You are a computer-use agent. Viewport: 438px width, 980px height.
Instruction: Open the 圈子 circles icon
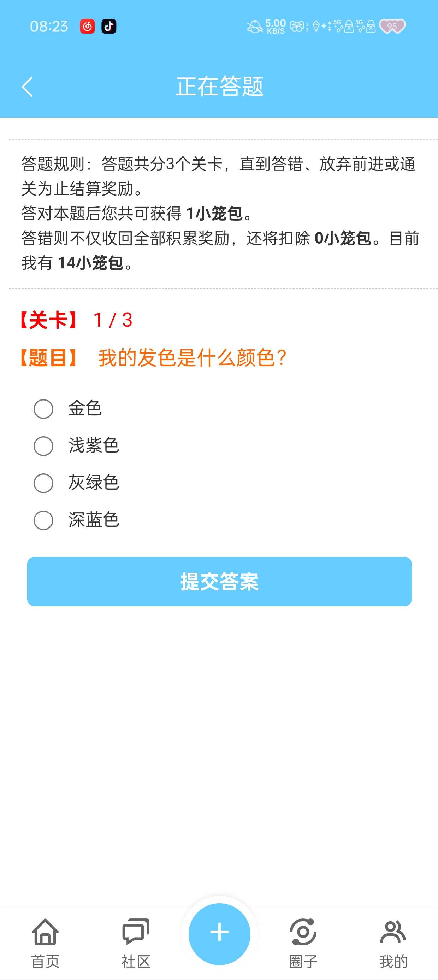tap(303, 932)
